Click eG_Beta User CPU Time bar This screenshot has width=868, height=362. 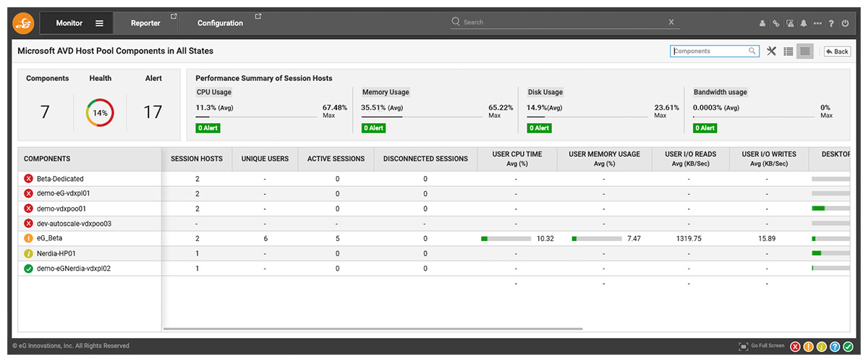click(508, 238)
